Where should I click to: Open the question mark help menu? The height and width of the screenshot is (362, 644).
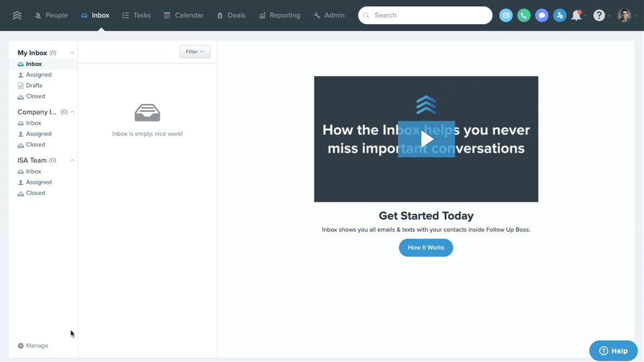click(x=599, y=15)
